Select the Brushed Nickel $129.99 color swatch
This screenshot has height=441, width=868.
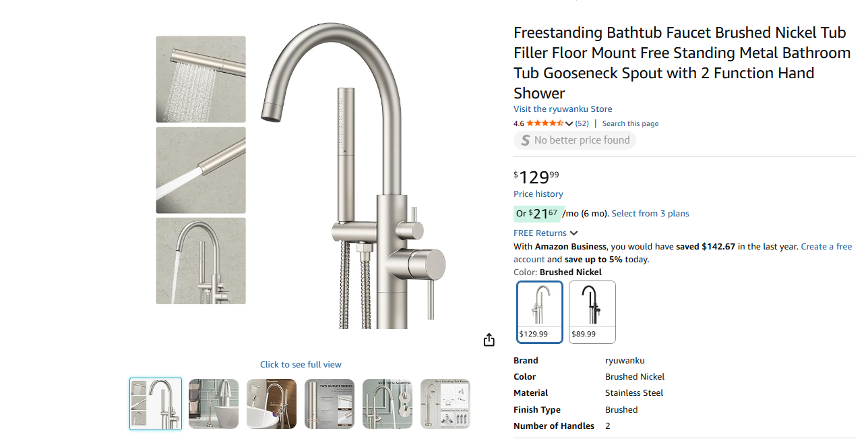tap(539, 312)
